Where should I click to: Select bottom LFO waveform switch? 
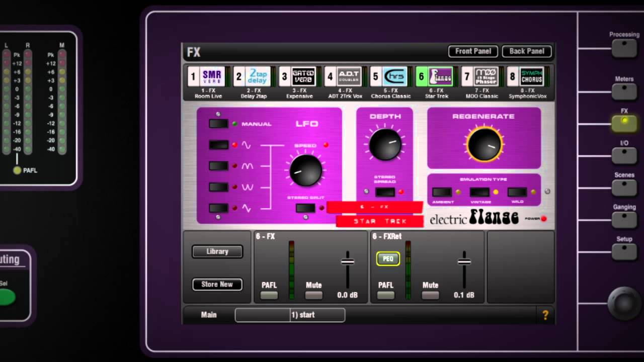click(x=219, y=208)
